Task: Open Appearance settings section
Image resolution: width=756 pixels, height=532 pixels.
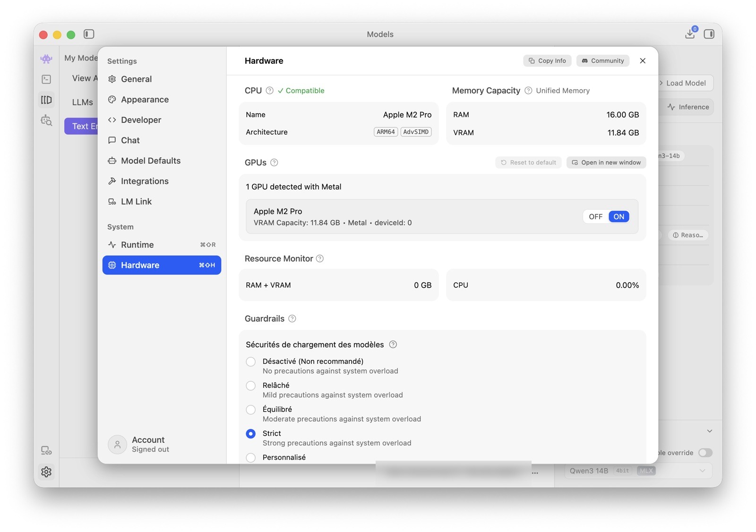Action: pos(162,99)
